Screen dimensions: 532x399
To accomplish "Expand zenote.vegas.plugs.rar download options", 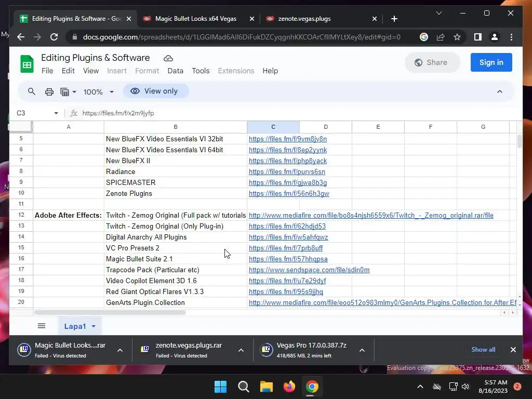I will 241,350.
